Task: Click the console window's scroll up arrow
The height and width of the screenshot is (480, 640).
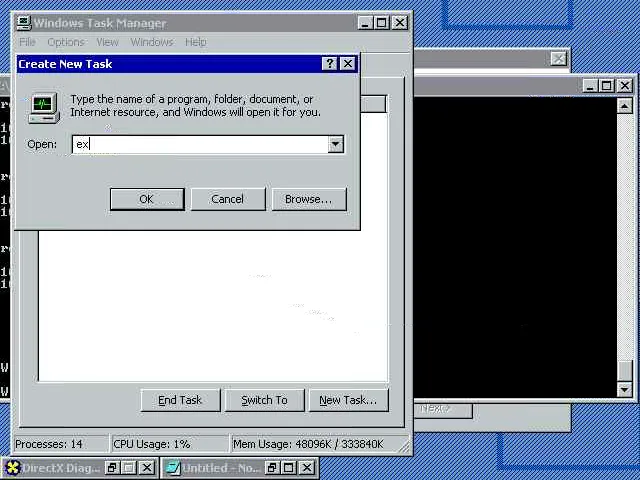Action: pos(624,106)
